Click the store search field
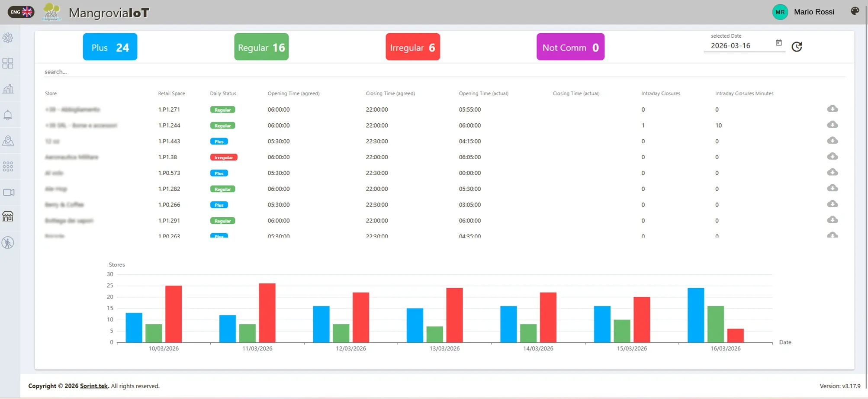Screen dimensions: 868x399 pos(444,72)
